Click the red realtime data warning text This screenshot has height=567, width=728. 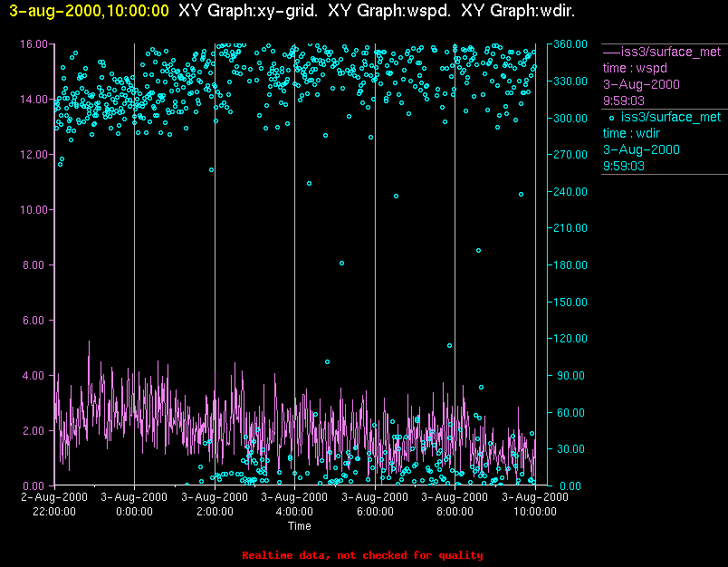362,555
